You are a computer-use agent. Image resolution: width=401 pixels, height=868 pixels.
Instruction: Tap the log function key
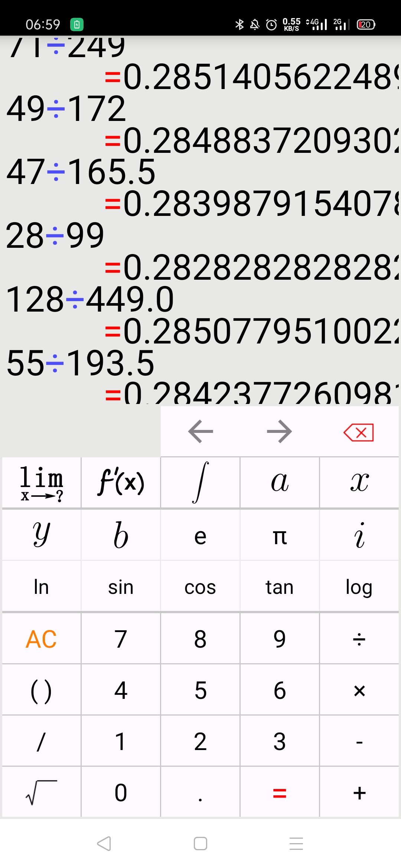click(x=359, y=586)
